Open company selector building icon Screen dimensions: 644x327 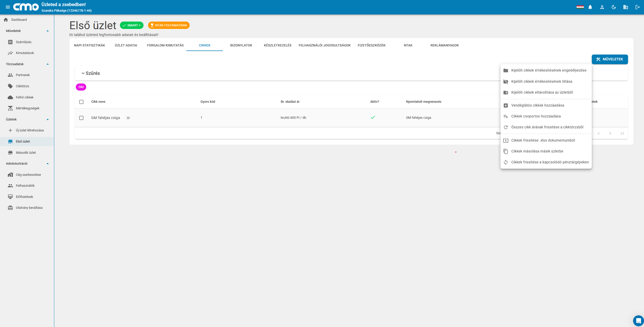coord(625,7)
